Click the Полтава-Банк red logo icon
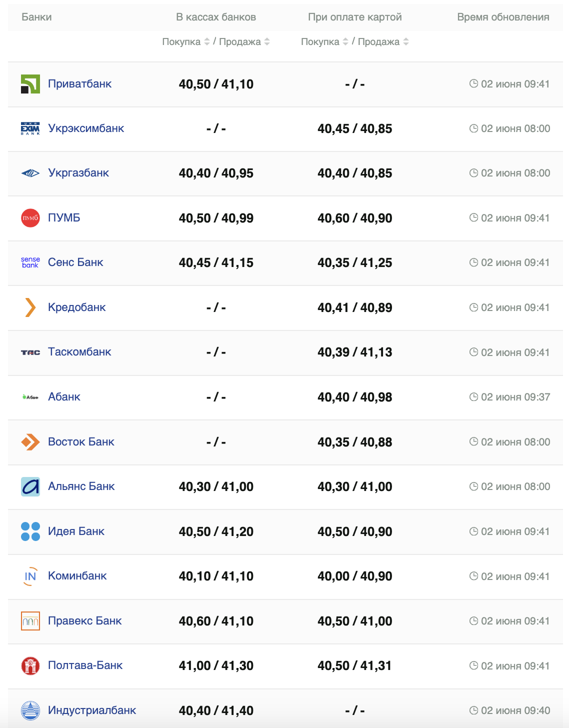Viewport: 569px width, 728px height. [30, 666]
